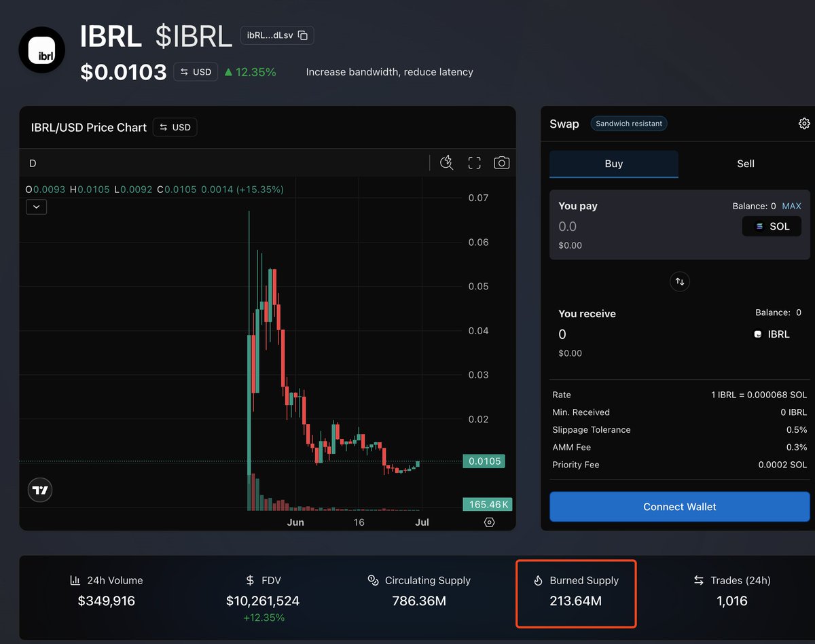Click the $0.0103 price heading

pyautogui.click(x=124, y=72)
